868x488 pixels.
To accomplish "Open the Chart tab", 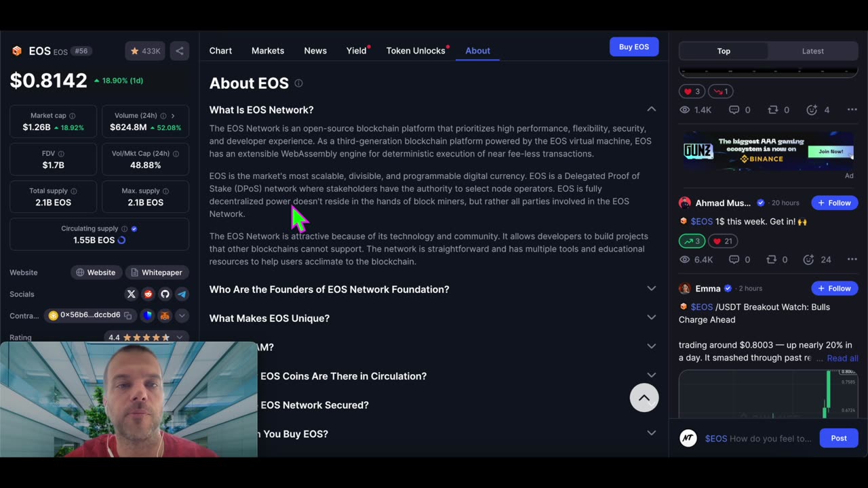I will (220, 51).
